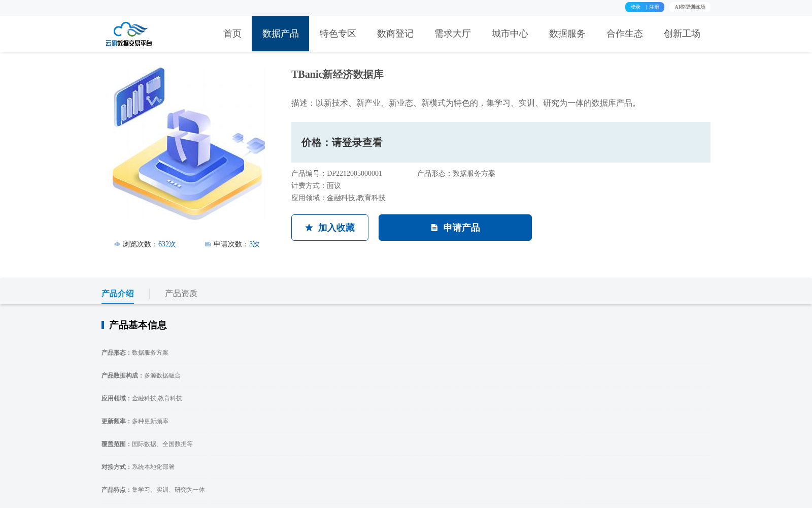Go to 合作生态 in the navigation
The height and width of the screenshot is (508, 812).
pos(625,34)
